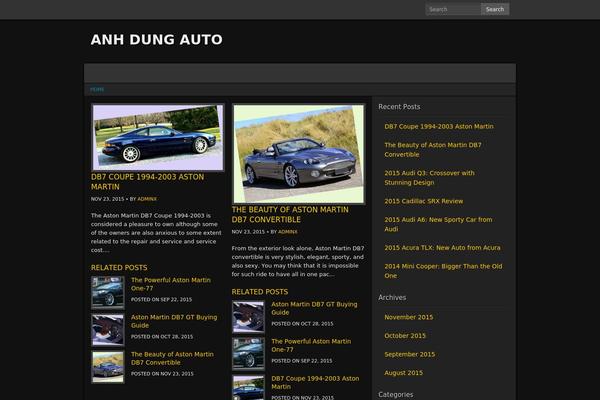
Task: Open recent post 2015 Cadillac SRX Review
Action: [x=424, y=201]
